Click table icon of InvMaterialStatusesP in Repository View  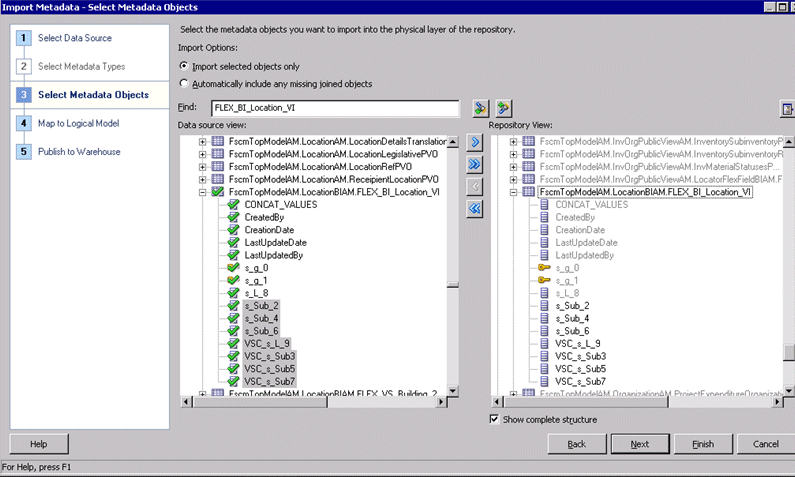point(528,166)
